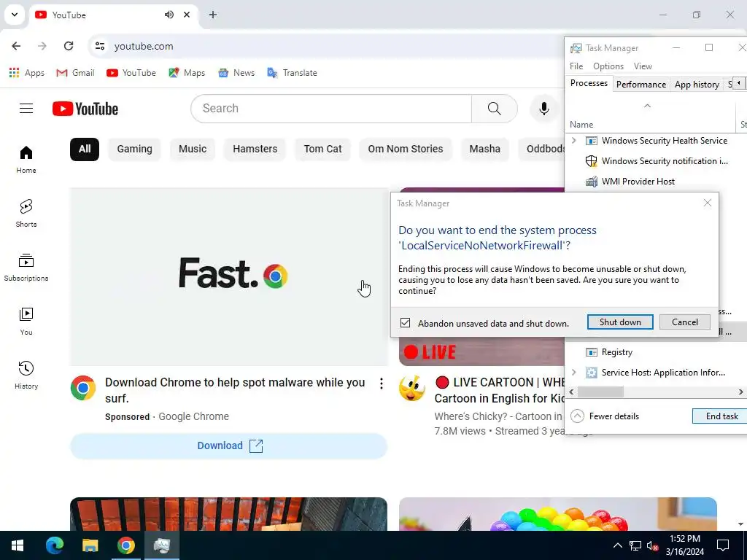747x560 pixels.
Task: Select the Processes tab
Action: [589, 83]
